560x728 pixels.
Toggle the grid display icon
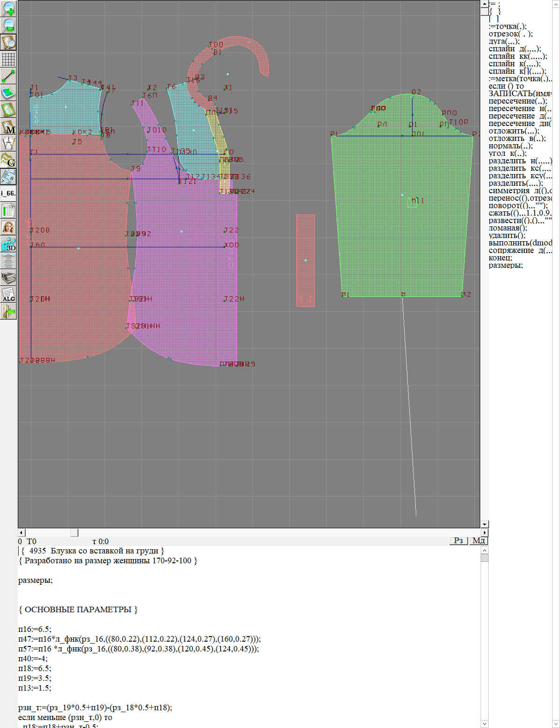point(9,59)
